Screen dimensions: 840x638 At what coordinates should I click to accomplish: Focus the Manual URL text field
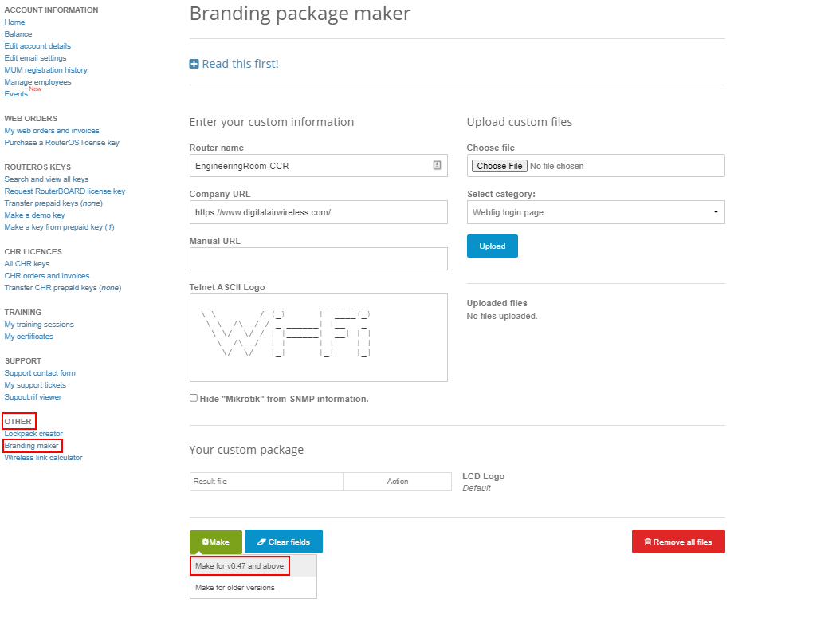click(318, 259)
